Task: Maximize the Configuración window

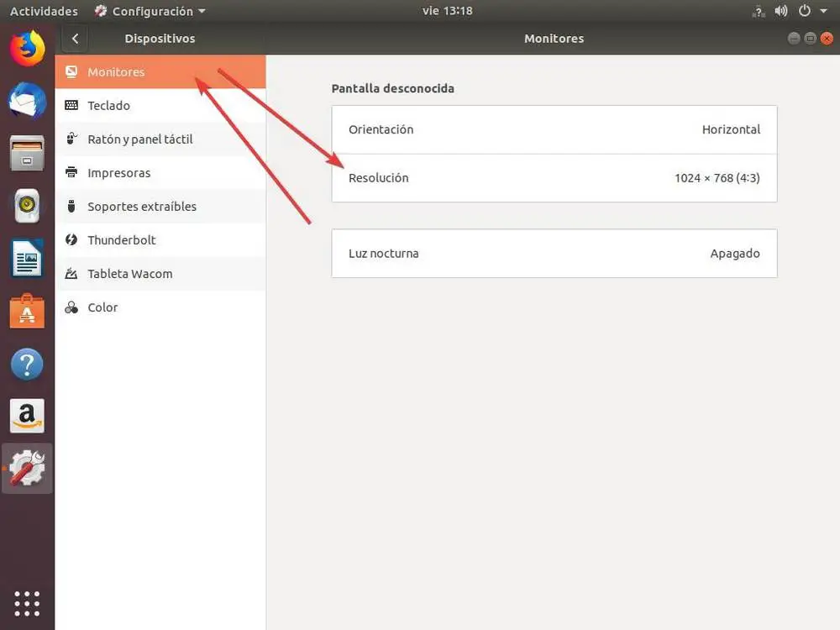Action: pos(810,38)
